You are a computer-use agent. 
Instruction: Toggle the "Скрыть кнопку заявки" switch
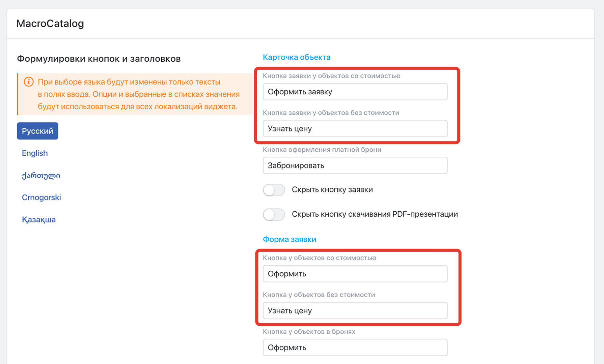pos(274,190)
